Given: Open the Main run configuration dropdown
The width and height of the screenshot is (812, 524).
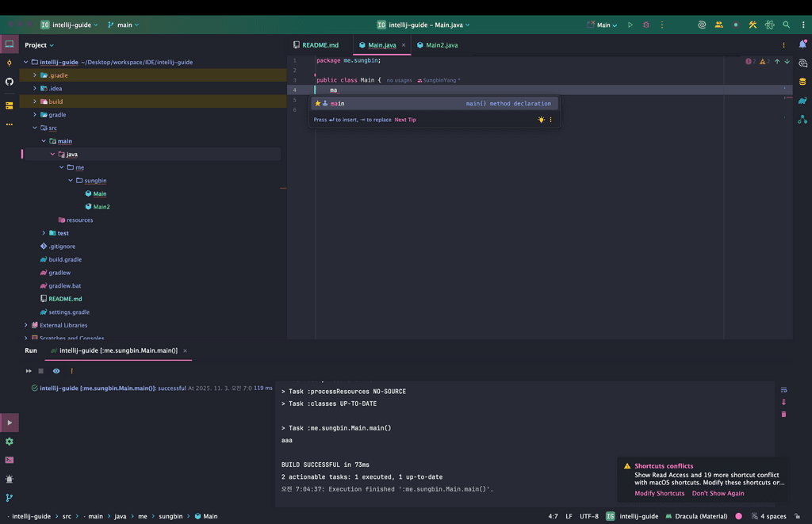Looking at the screenshot, I should 603,25.
